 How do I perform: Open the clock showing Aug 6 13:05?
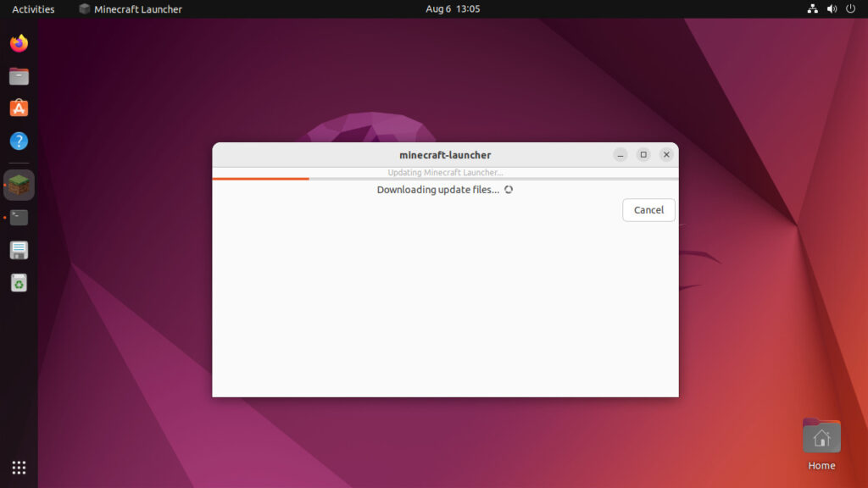click(453, 9)
